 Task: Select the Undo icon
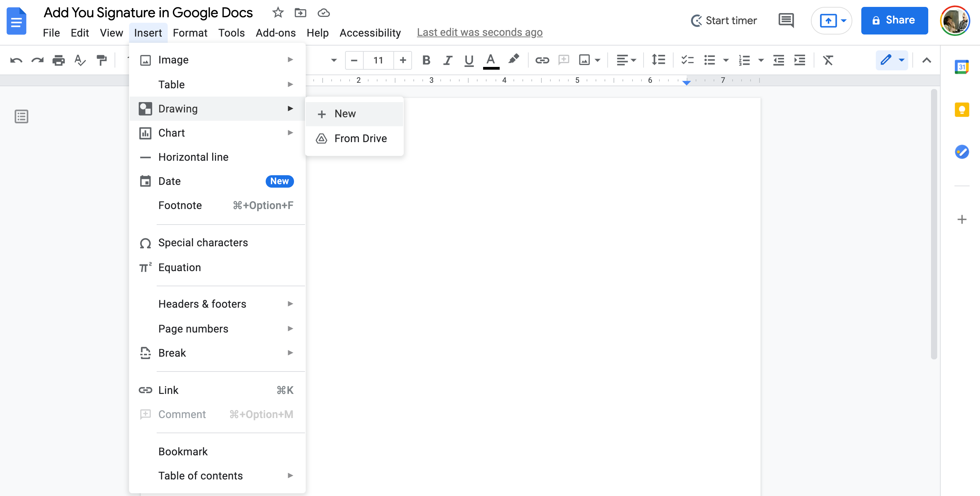coord(16,60)
